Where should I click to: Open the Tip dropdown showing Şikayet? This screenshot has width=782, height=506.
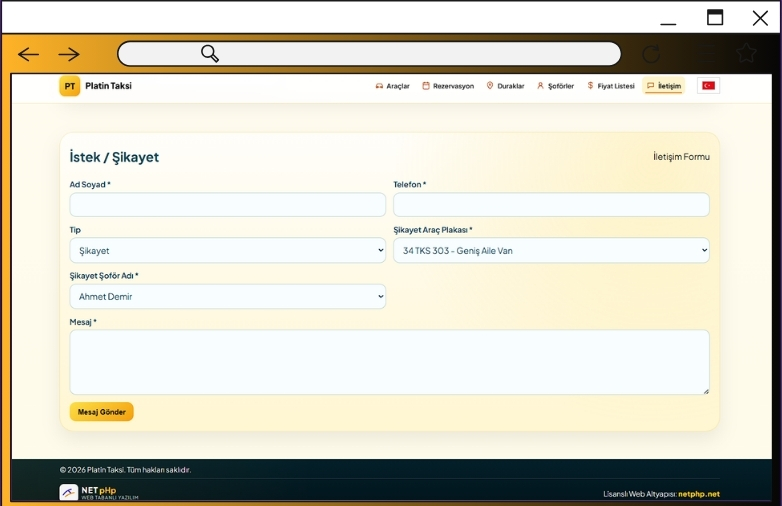pyautogui.click(x=227, y=251)
